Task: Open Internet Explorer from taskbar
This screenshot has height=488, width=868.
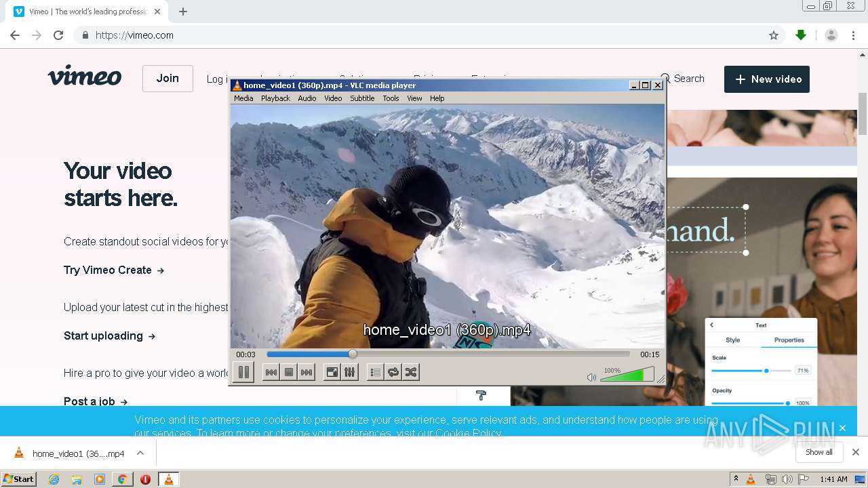Action: [x=54, y=479]
